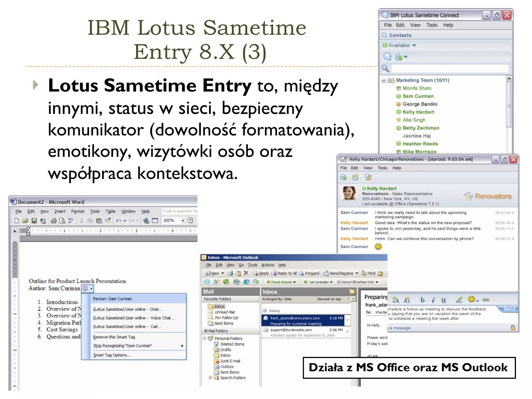The image size is (532, 399).
Task: Open View menu in Sametime Connect window
Action: [415, 25]
